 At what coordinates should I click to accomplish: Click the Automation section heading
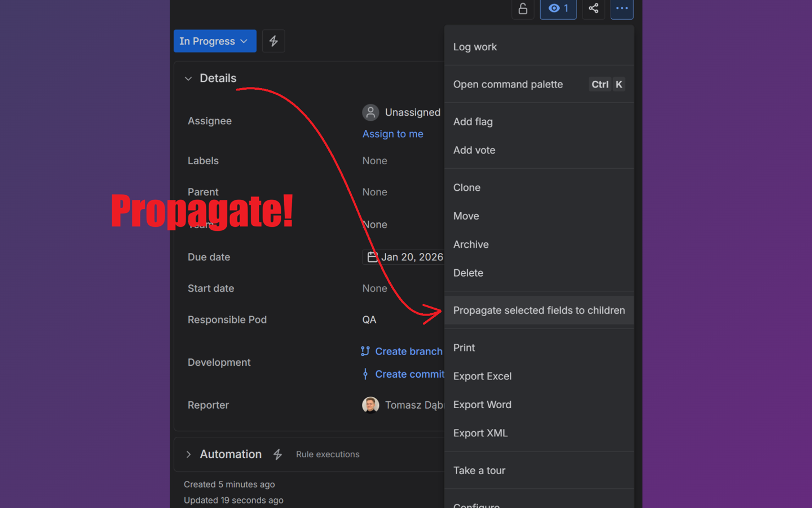[231, 454]
